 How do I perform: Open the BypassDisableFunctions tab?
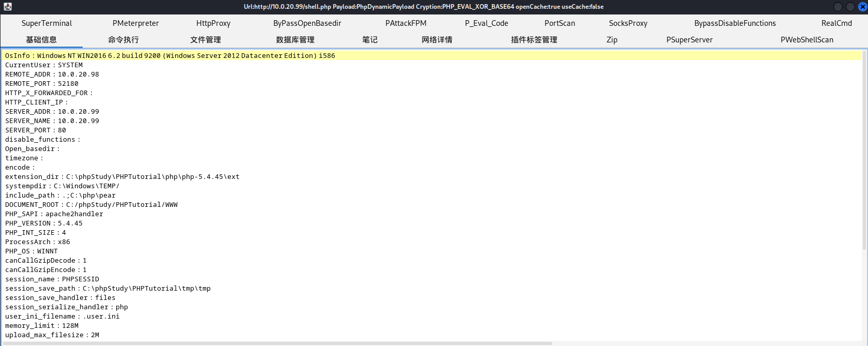click(735, 23)
